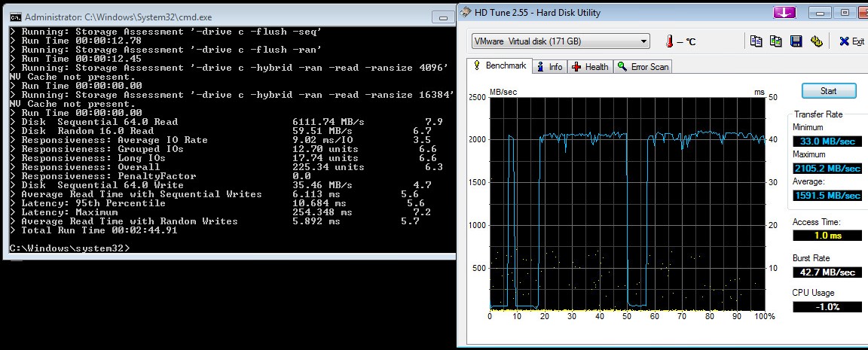Open HD Tune options via the yellow gears icon
The width and height of the screenshot is (868, 350).
click(816, 41)
